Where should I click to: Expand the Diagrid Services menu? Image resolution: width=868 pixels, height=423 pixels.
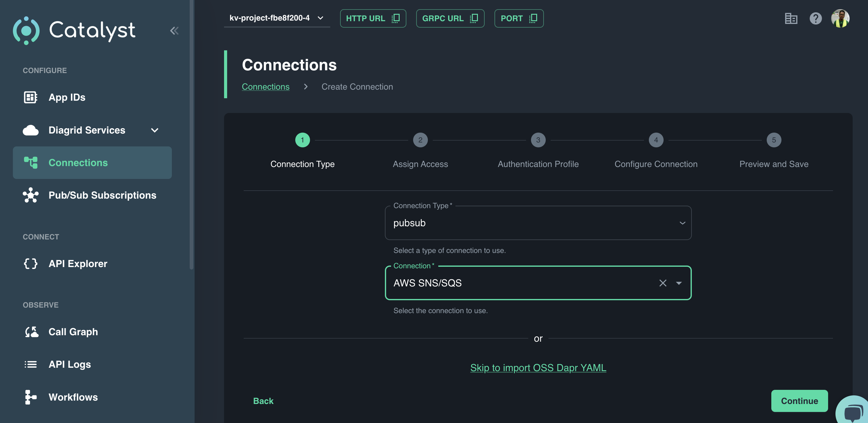click(154, 130)
